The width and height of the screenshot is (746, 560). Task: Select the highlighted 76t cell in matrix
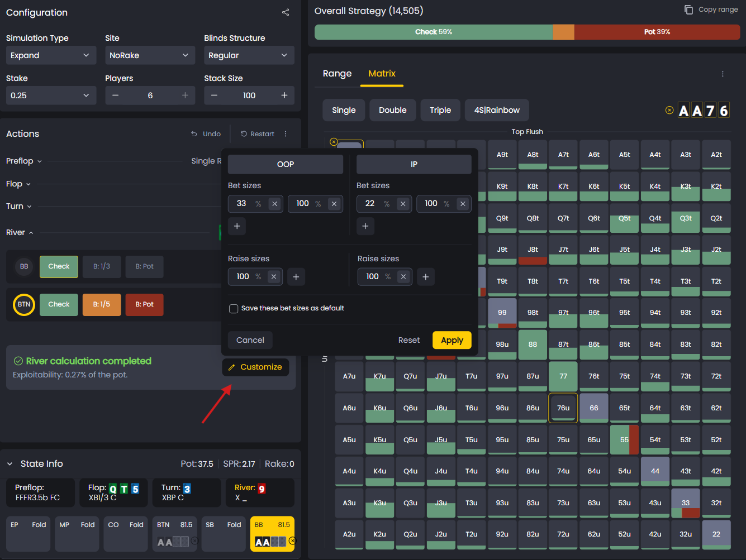click(x=563, y=408)
